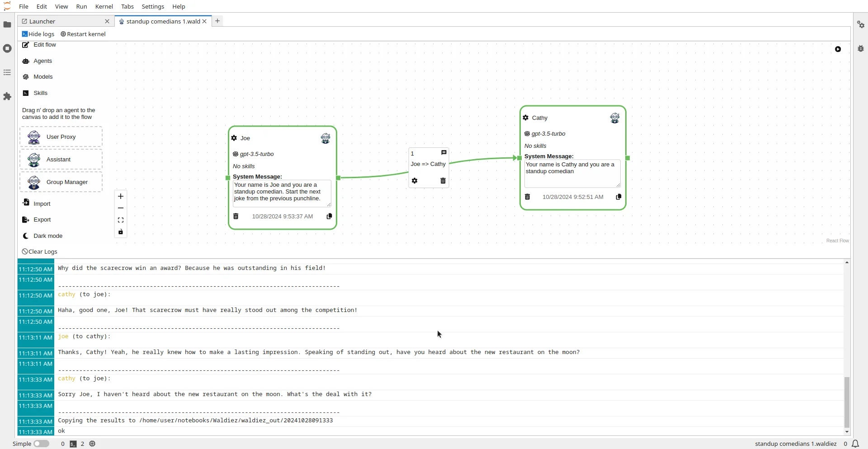
Task: Clone the Joe agent node
Action: point(329,216)
